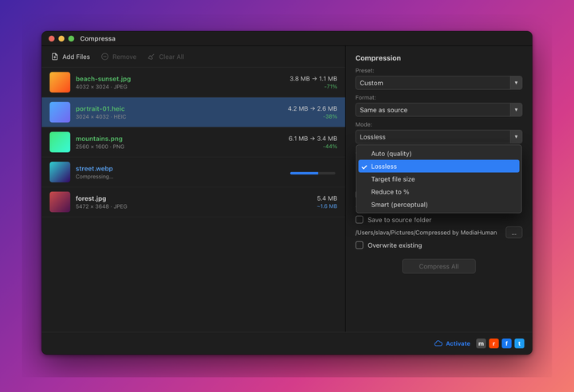Open the blue 'f' Facebook icon
Screen dimensions: 574x392
(507, 343)
